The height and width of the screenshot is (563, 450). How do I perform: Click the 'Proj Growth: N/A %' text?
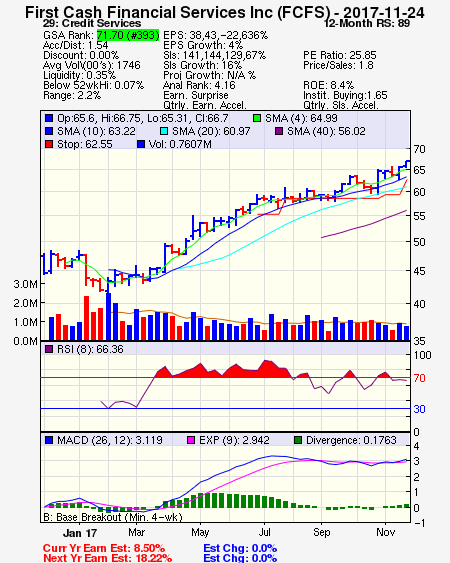pyautogui.click(x=209, y=75)
